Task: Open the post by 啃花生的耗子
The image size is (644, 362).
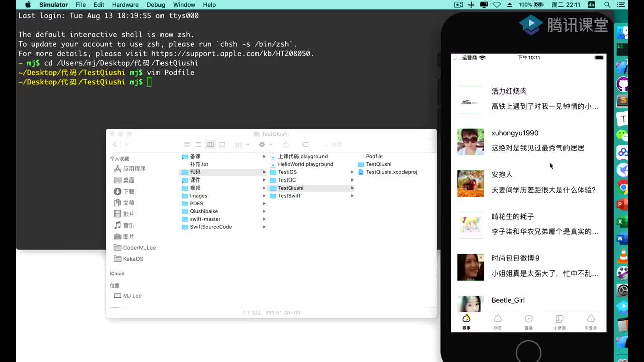Action: pyautogui.click(x=528, y=224)
